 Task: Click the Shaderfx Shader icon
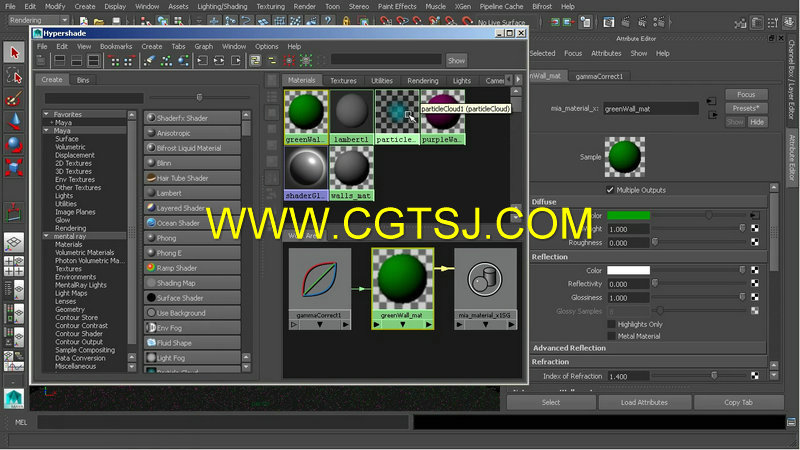152,118
